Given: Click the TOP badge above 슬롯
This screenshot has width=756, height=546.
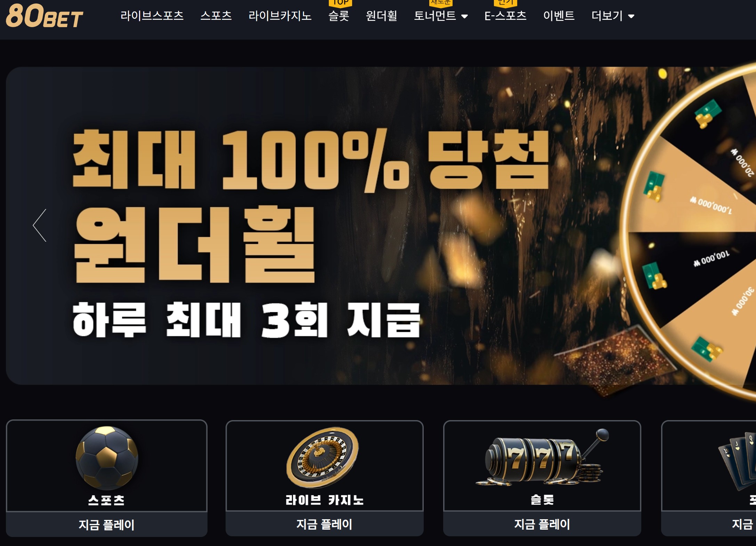Looking at the screenshot, I should pos(340,3).
